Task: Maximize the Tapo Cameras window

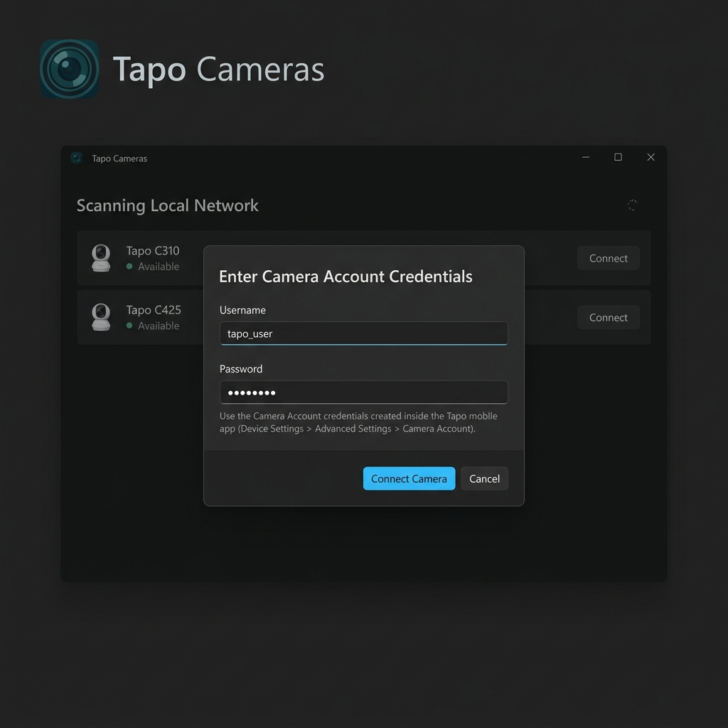Action: [x=618, y=157]
